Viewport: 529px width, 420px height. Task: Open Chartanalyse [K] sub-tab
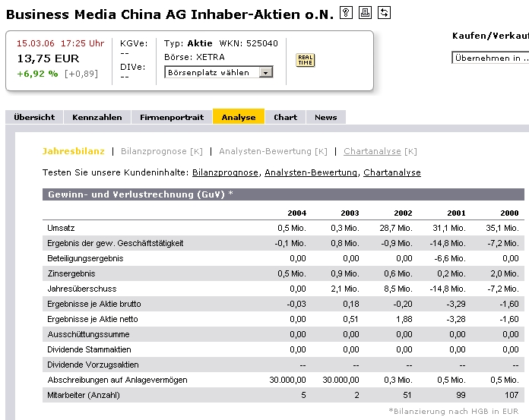[x=380, y=151]
